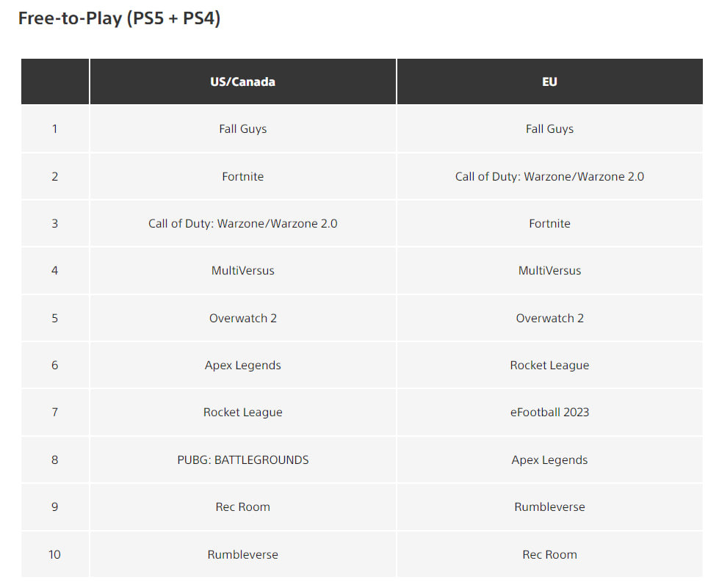Viewport: 719px width, 588px height.
Task: Click Rumbleverse in the EU column
Action: (x=549, y=507)
